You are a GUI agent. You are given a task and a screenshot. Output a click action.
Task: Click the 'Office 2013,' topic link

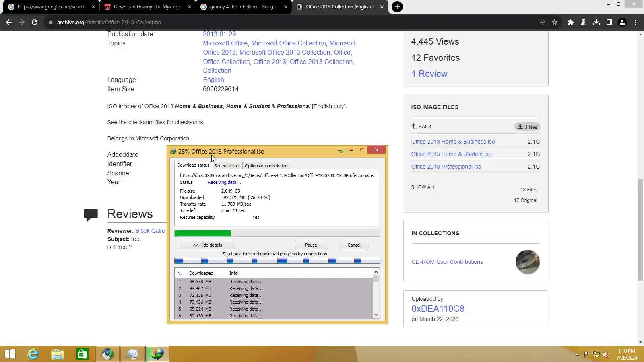point(270,62)
